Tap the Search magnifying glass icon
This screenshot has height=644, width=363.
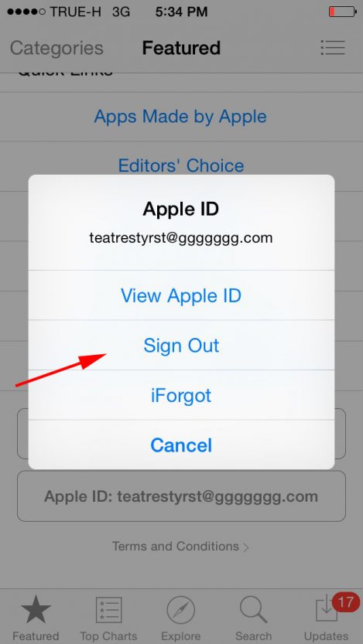point(253,610)
